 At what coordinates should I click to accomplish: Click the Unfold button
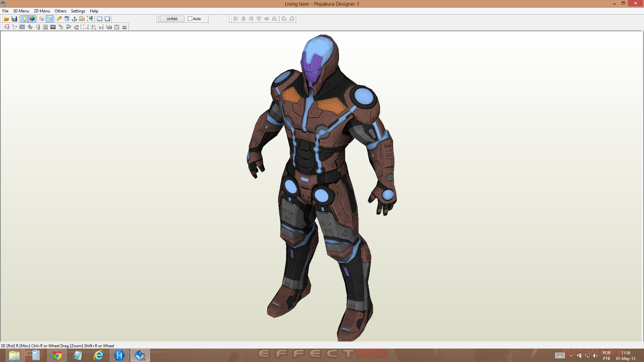pyautogui.click(x=172, y=19)
